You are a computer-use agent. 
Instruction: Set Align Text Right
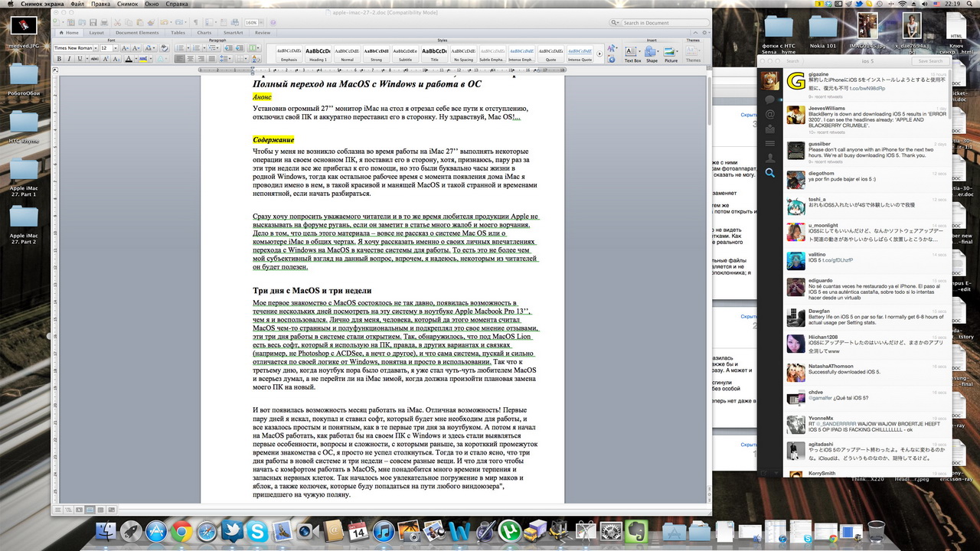(201, 59)
